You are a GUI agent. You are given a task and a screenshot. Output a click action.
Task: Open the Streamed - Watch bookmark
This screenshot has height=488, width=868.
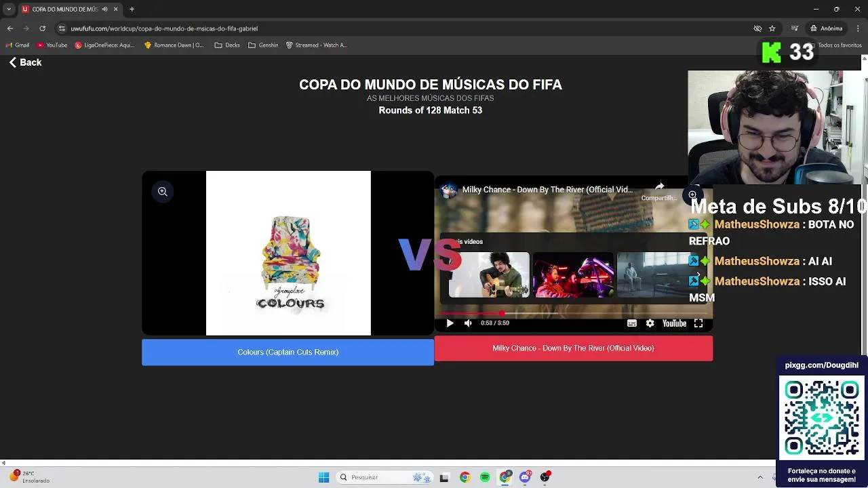pyautogui.click(x=317, y=45)
